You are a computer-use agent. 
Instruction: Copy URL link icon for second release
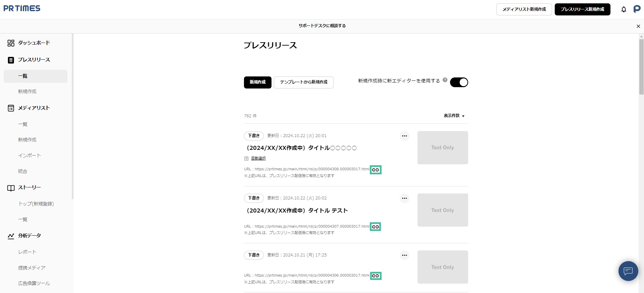pos(375,227)
